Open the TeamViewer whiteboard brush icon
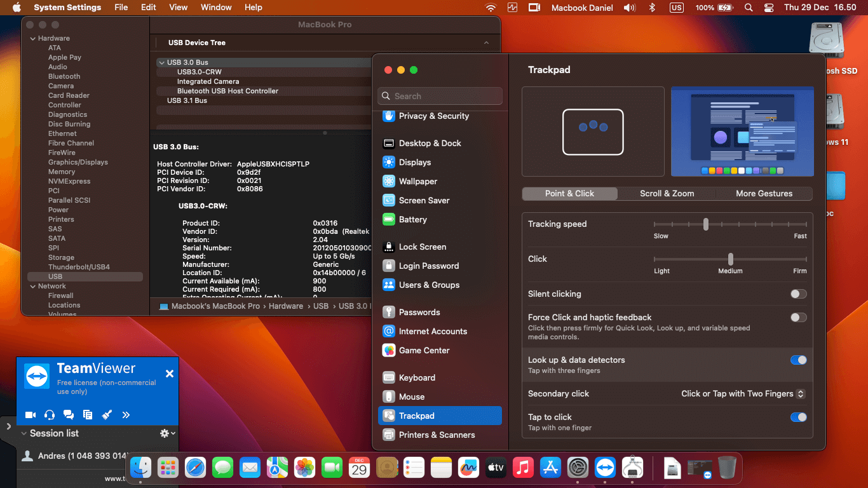The height and width of the screenshot is (488, 868). point(107,414)
